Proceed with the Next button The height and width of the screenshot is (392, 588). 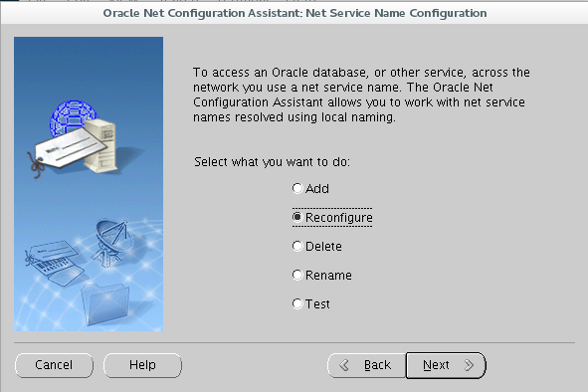pyautogui.click(x=446, y=365)
